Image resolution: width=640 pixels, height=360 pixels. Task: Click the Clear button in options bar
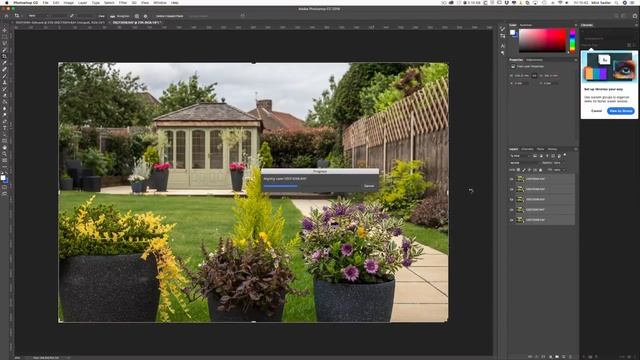[x=102, y=16]
